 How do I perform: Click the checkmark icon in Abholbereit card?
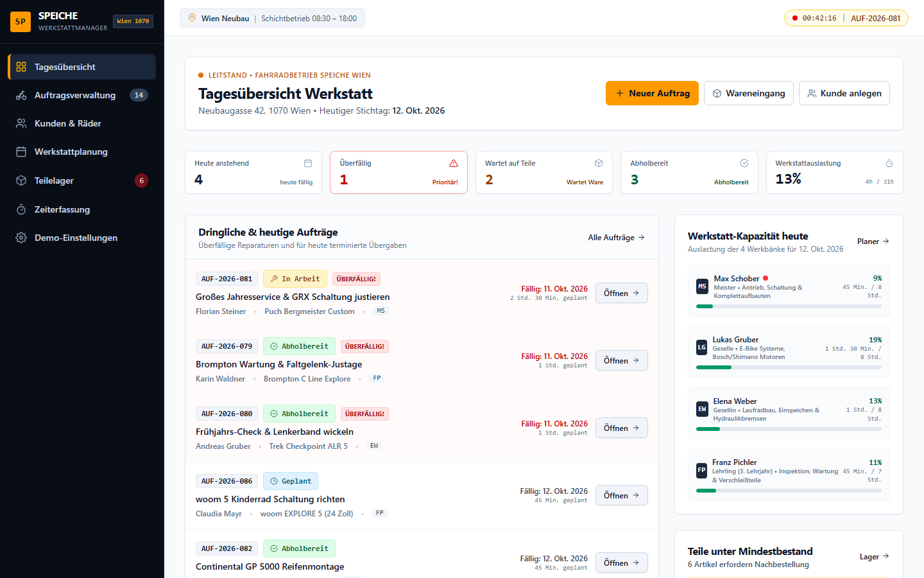click(744, 163)
